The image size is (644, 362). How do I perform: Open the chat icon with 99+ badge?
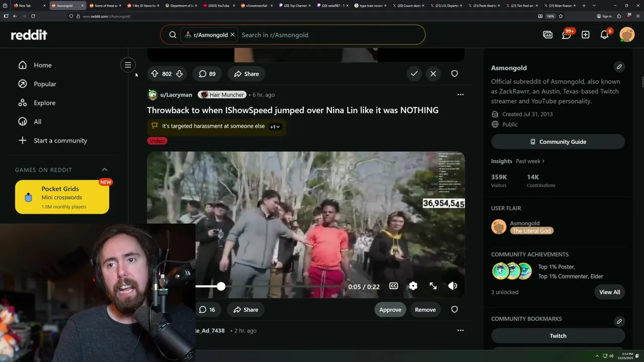[x=567, y=35]
